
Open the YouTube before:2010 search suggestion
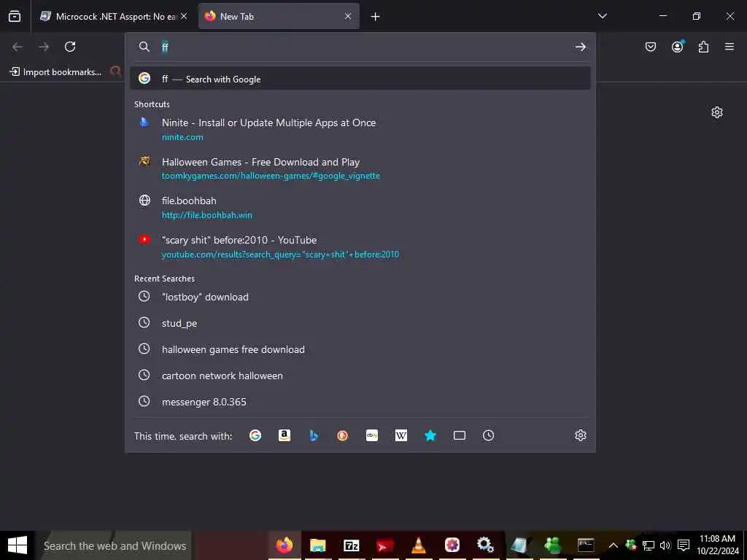click(x=360, y=246)
